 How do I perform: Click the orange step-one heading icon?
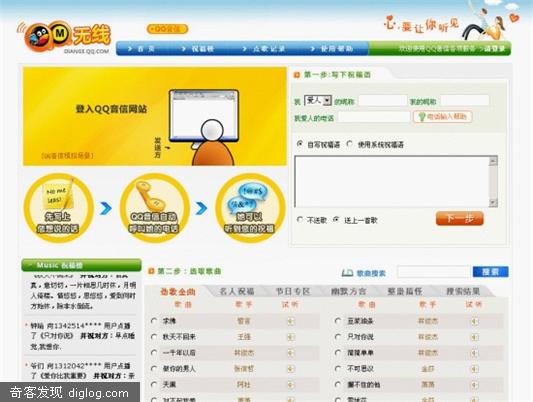pyautogui.click(x=297, y=75)
